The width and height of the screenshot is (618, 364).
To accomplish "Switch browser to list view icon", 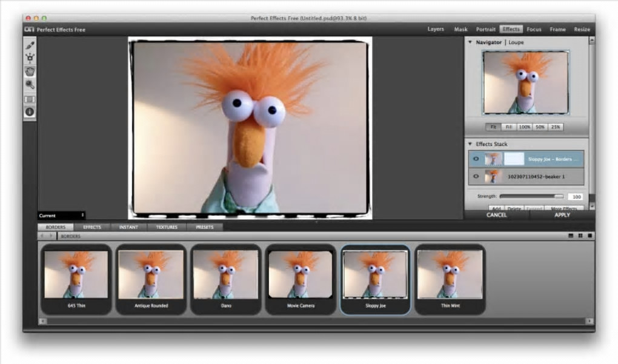I will coord(571,236).
